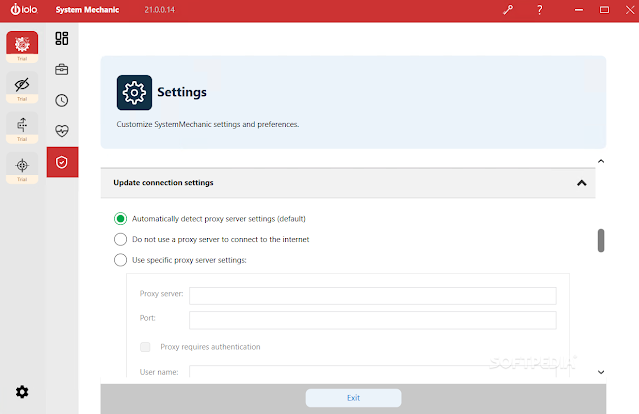Open the Privacy Guardian crossed-eye icon
639x414 pixels.
pos(22,85)
